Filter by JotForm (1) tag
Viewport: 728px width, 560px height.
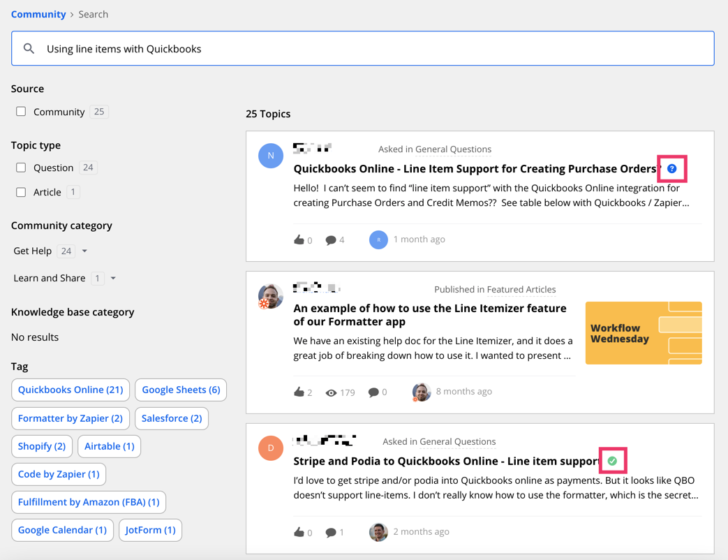click(151, 530)
